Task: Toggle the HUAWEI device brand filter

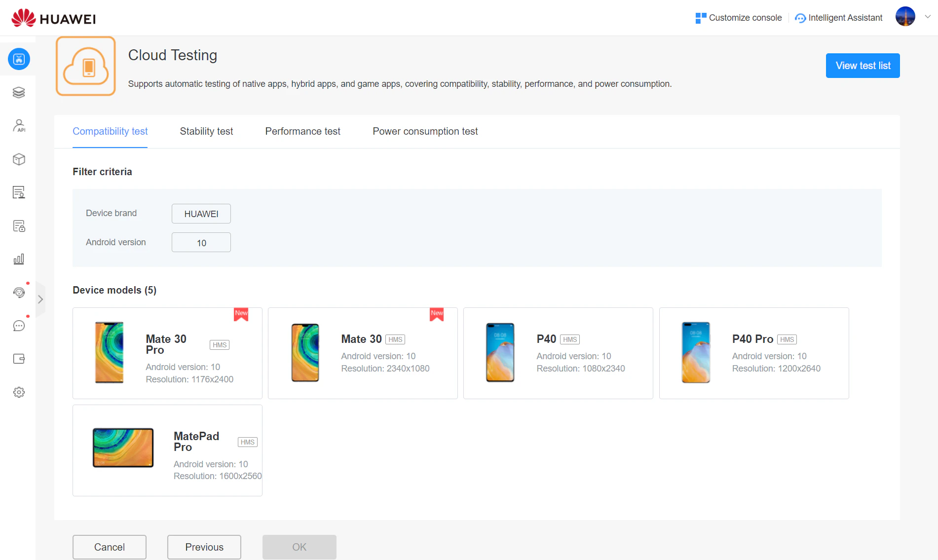Action: click(201, 214)
